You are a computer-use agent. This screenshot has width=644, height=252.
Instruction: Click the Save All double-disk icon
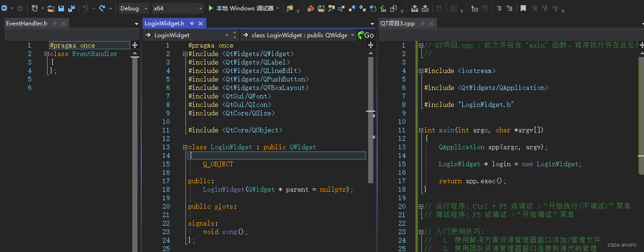72,8
